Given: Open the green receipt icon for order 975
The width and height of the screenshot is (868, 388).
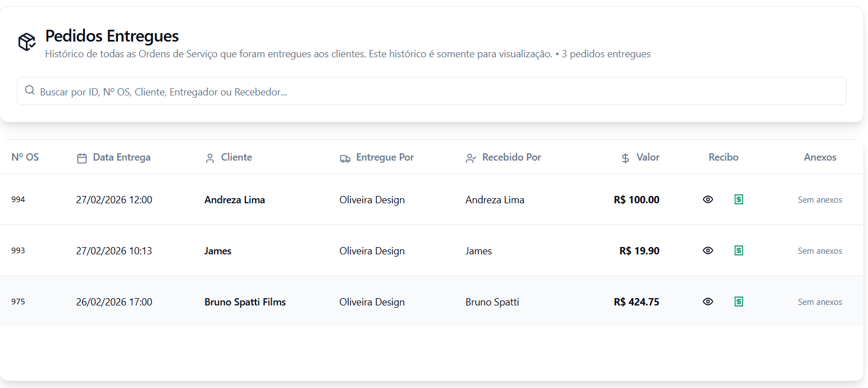Looking at the screenshot, I should point(739,302).
